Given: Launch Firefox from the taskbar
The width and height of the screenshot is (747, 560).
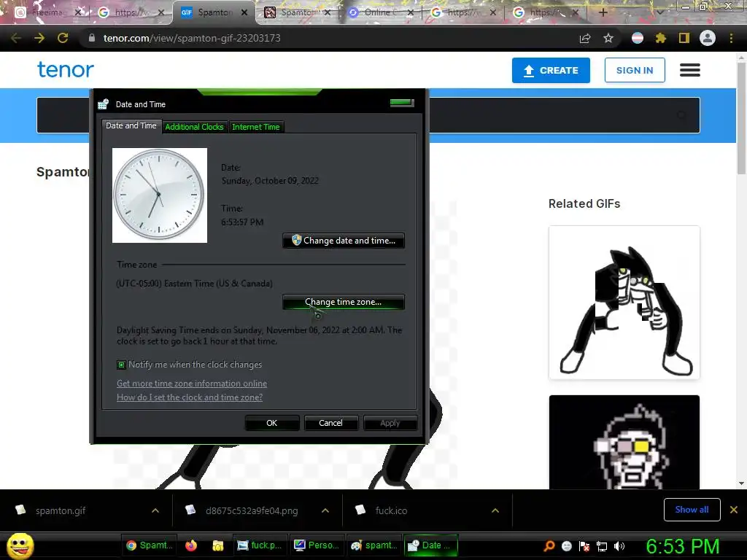Looking at the screenshot, I should coord(191,545).
